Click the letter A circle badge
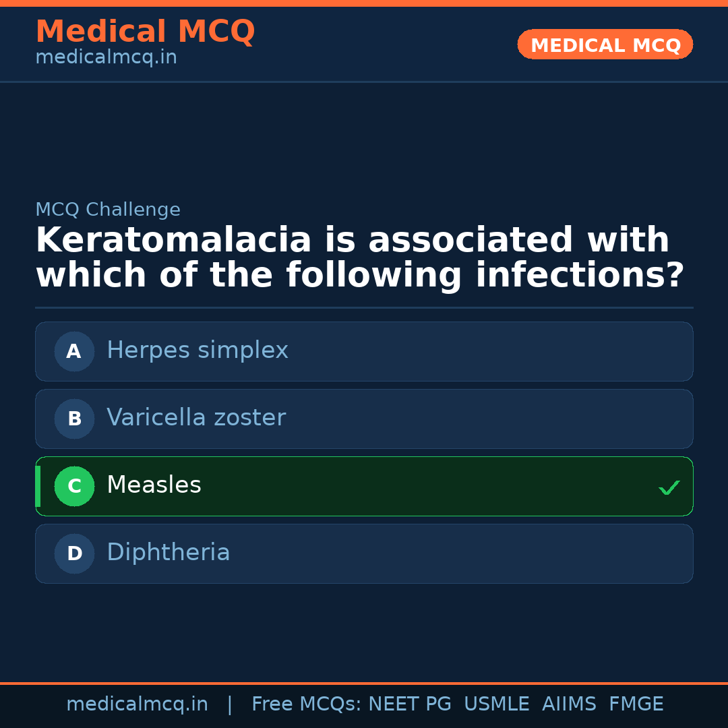This screenshot has width=728, height=728. pyautogui.click(x=74, y=351)
